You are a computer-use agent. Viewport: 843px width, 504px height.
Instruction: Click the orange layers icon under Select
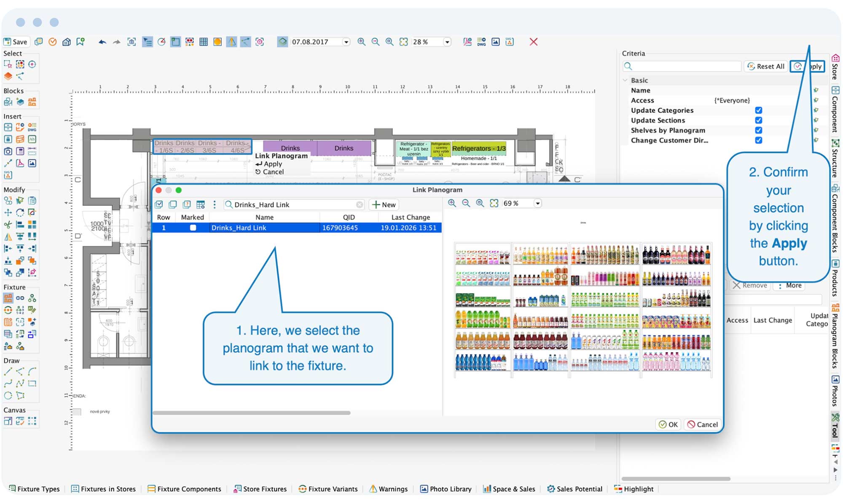[x=8, y=76]
